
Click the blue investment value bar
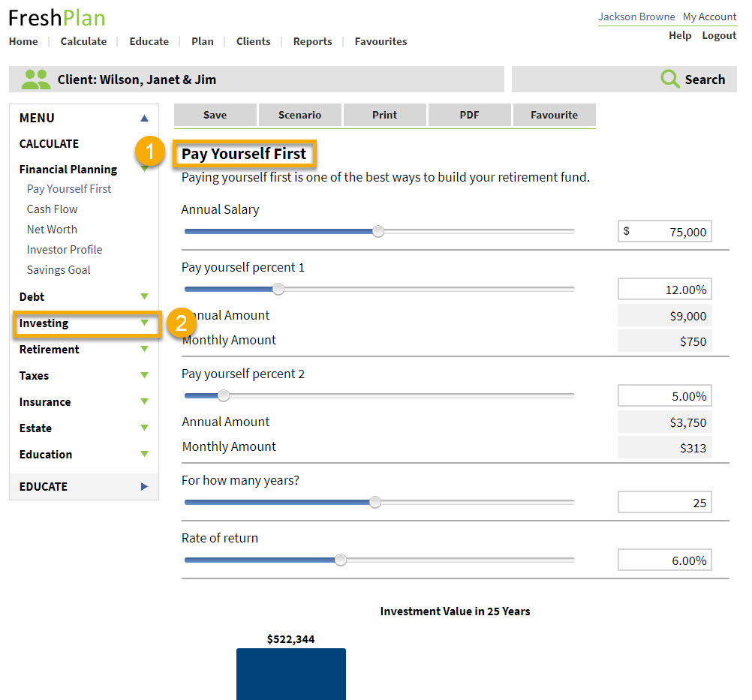(x=291, y=674)
